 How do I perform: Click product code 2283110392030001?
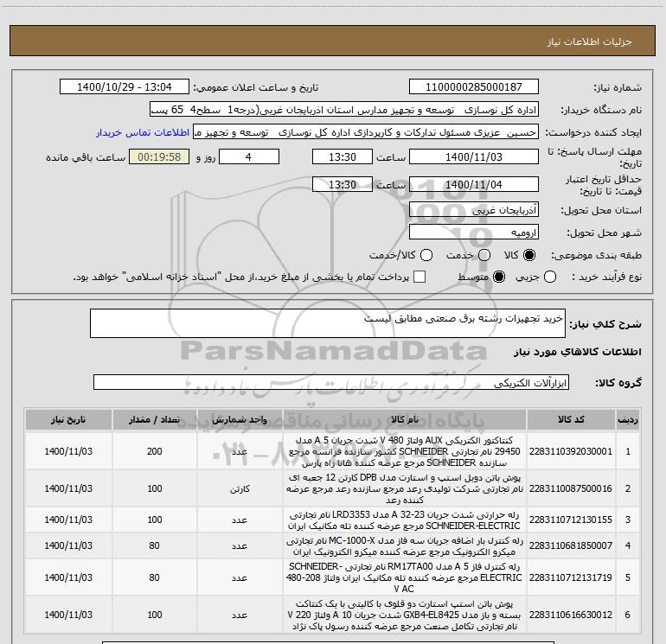[571, 451]
